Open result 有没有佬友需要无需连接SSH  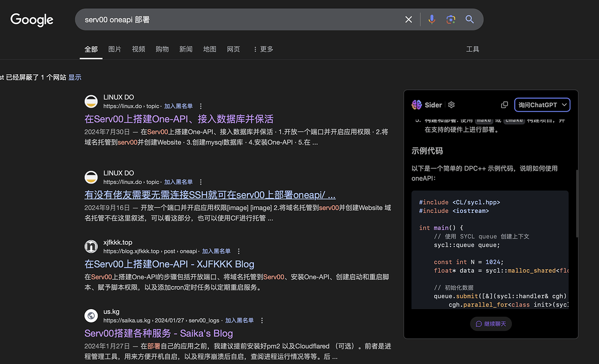coord(210,195)
